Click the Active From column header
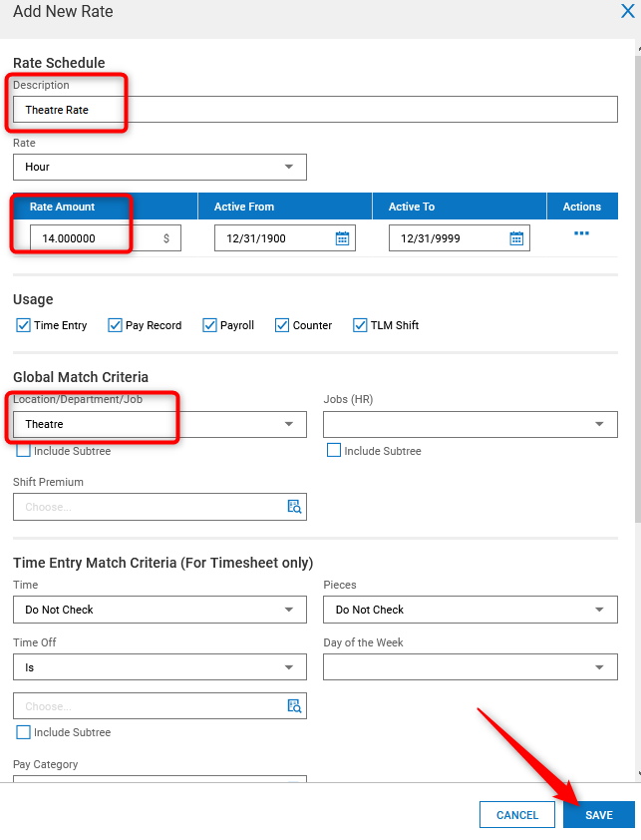 pyautogui.click(x=244, y=206)
